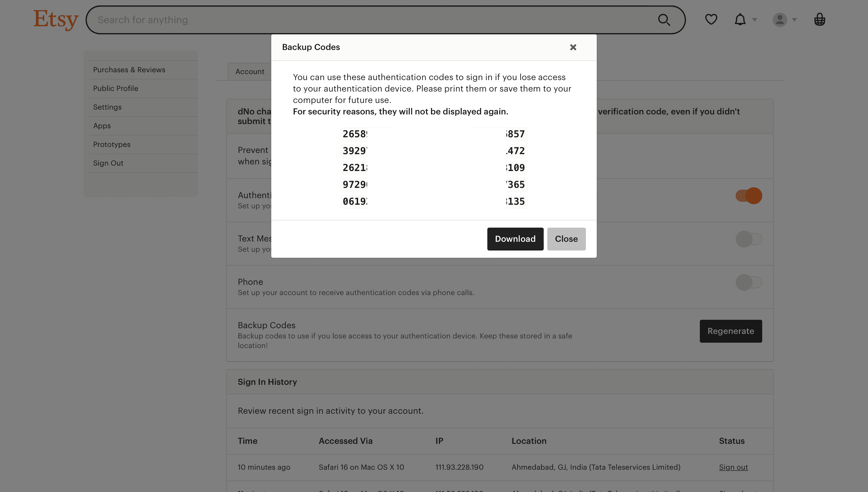The image size is (868, 492).
Task: Open the shopping cart basket icon
Action: coord(819,20)
